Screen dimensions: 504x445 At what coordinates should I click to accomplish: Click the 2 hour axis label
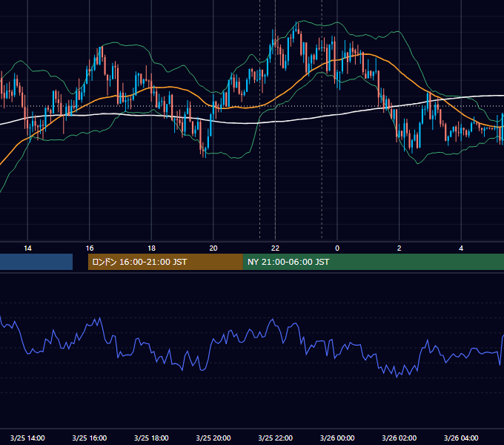pos(399,248)
